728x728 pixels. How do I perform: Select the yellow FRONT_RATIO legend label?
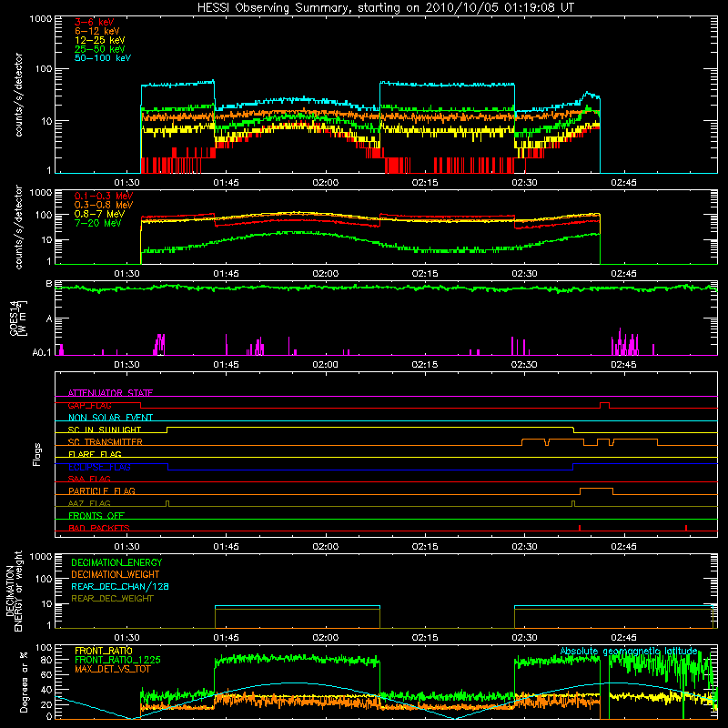click(104, 651)
